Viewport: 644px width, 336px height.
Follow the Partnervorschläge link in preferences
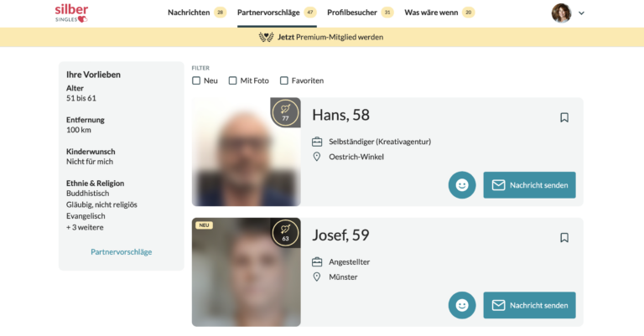[x=121, y=252]
